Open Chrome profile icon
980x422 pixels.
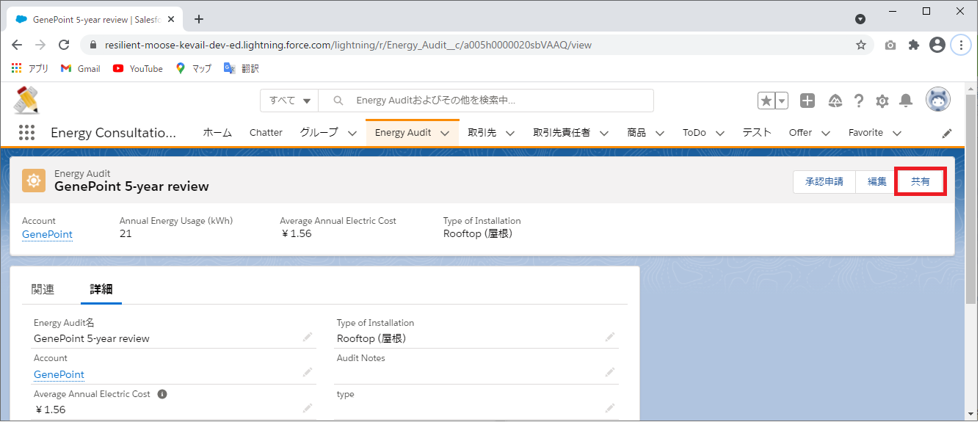click(937, 45)
